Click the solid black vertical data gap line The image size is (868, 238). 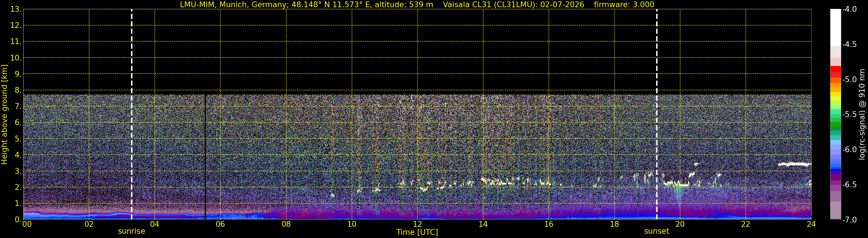click(x=205, y=157)
